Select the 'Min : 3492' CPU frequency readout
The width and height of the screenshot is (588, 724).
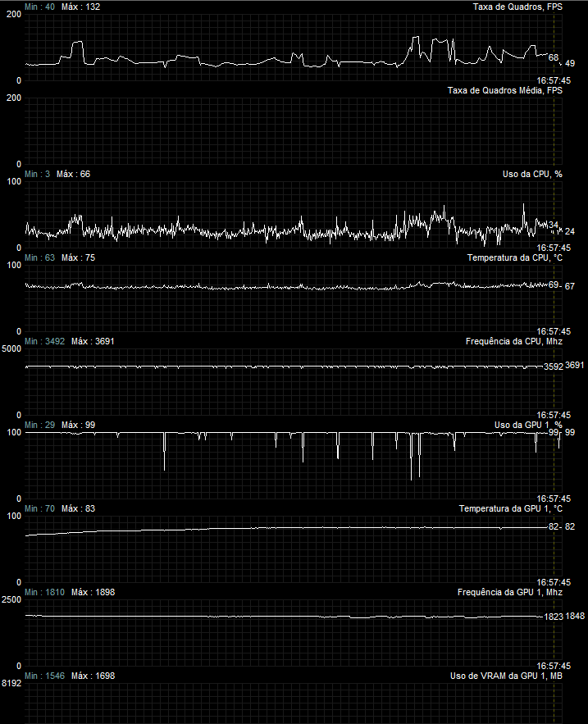click(x=45, y=341)
